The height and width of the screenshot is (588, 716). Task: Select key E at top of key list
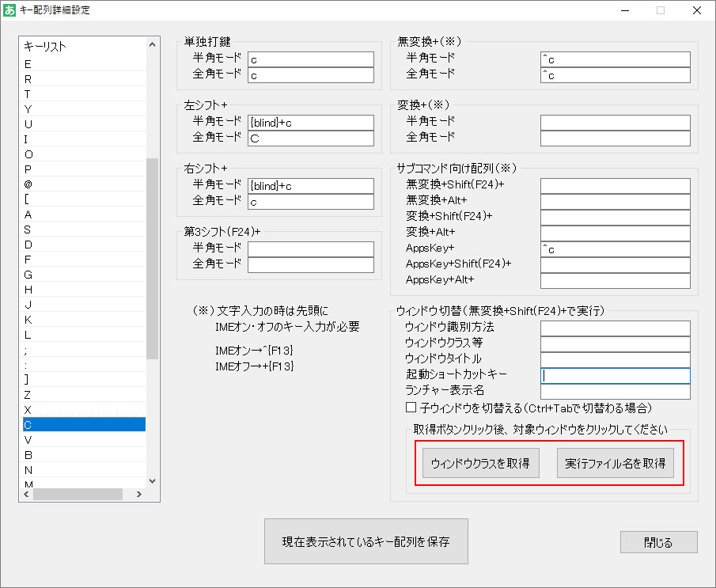coord(79,63)
